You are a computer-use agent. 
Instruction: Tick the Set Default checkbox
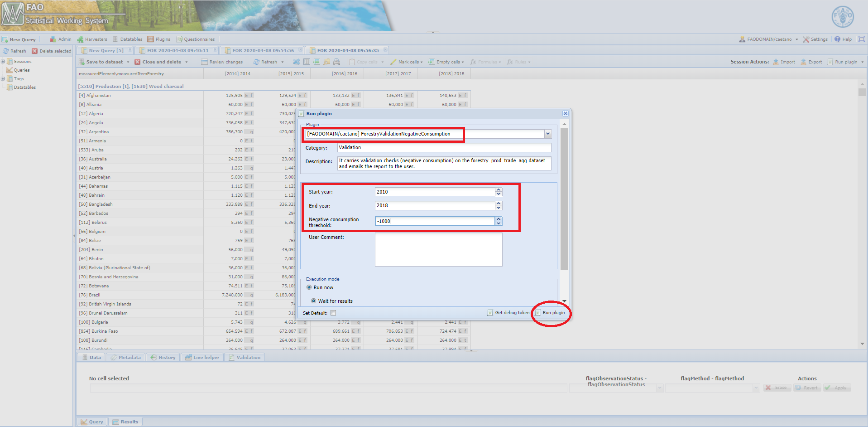(333, 313)
